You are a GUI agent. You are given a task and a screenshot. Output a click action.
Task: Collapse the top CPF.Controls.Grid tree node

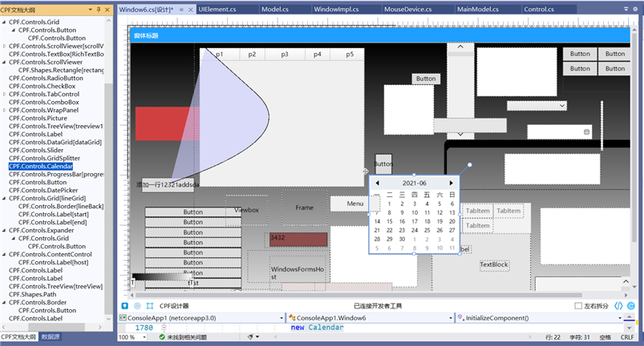tap(4, 22)
